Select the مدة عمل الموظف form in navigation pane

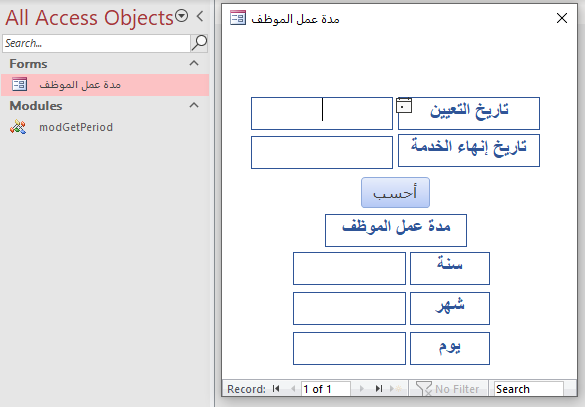105,85
